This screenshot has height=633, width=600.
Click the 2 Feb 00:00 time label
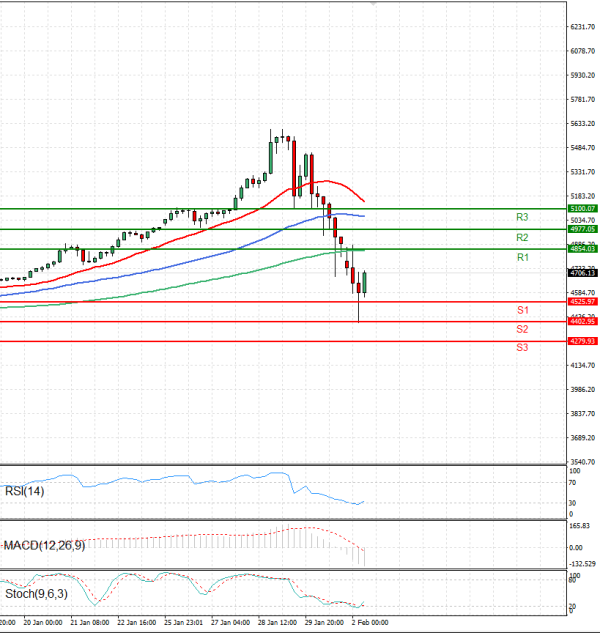click(x=370, y=622)
